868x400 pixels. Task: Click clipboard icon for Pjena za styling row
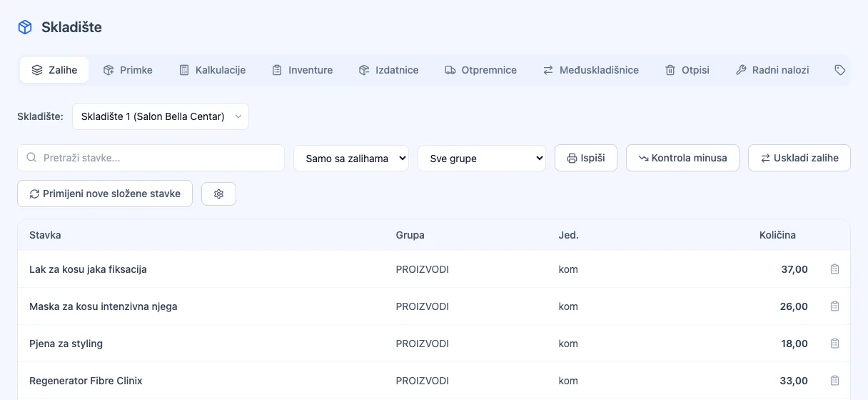[834, 344]
